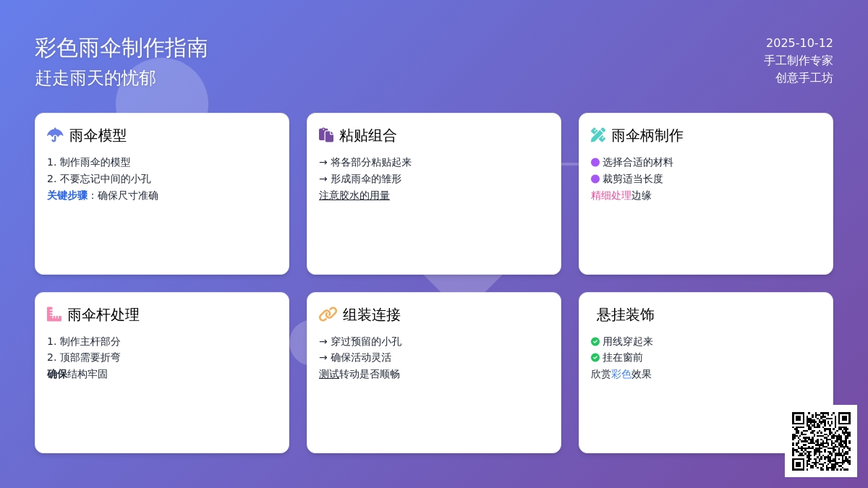Click the pink 精细处理 highlighted text
The height and width of the screenshot is (488, 868).
click(x=611, y=195)
